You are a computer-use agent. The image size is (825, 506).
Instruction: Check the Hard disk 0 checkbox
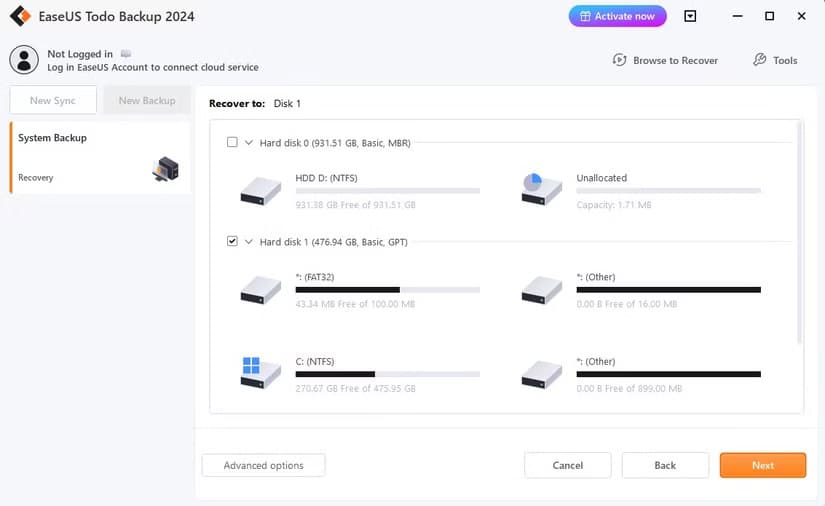click(x=232, y=142)
